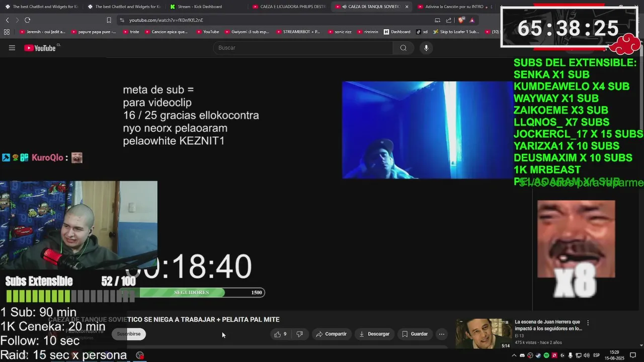644x362 pixels.
Task: Open the AMD software tray icon
Action: [554, 355]
